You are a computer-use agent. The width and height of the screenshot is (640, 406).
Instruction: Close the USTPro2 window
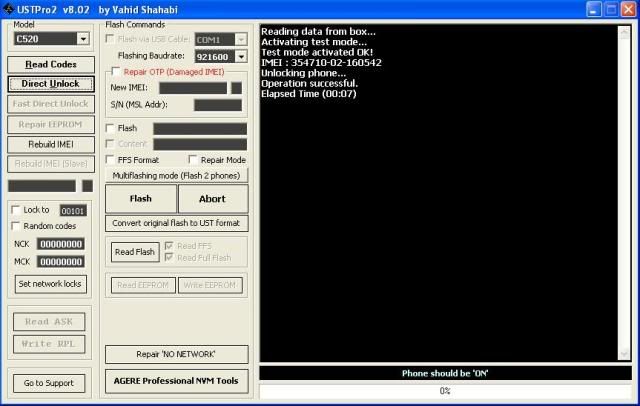click(629, 9)
